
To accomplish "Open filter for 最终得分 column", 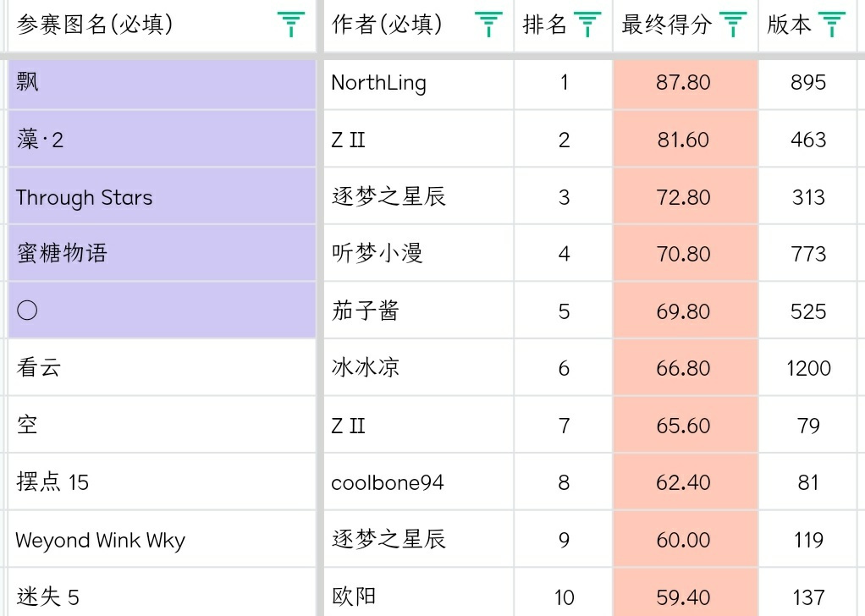I will tap(733, 25).
